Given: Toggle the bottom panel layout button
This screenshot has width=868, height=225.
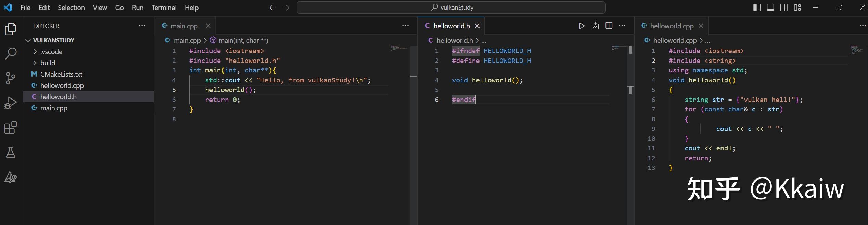Looking at the screenshot, I should click(770, 8).
